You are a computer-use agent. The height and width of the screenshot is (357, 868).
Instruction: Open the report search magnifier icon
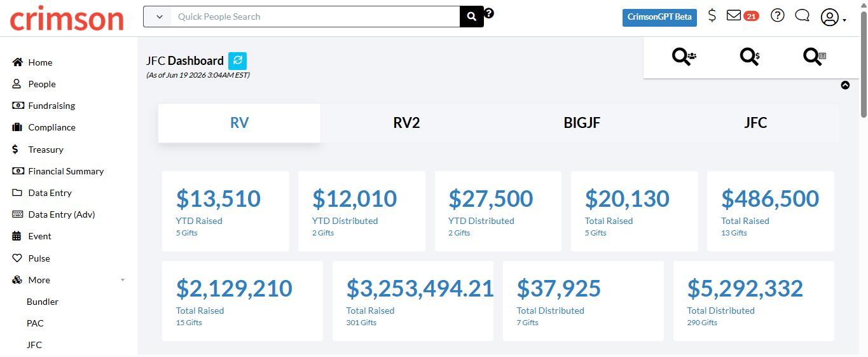click(814, 57)
